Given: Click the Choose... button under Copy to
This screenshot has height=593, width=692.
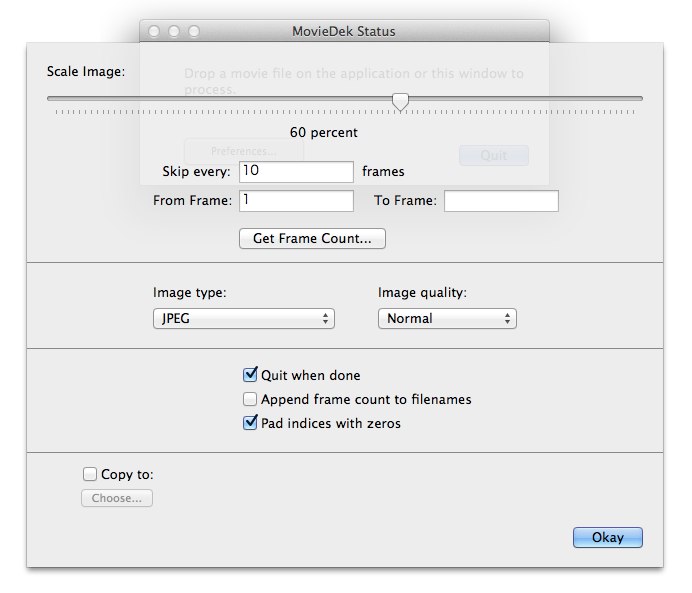Looking at the screenshot, I should point(117,498).
